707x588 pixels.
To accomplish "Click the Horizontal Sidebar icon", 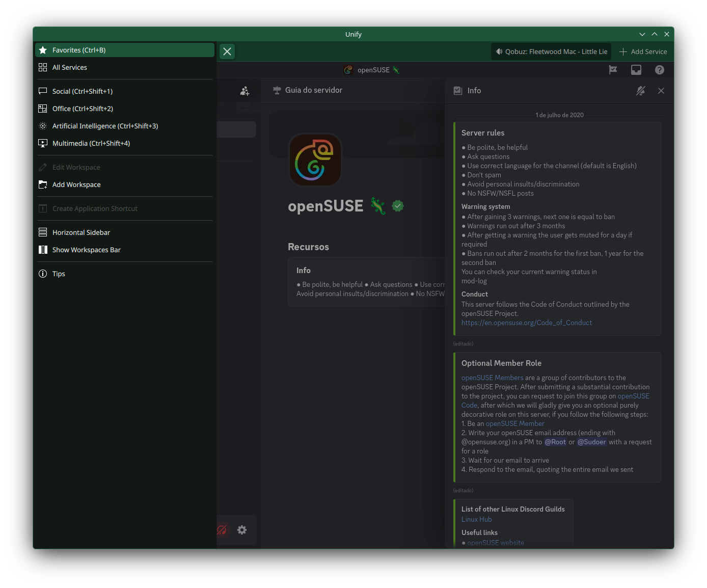I will pos(43,232).
